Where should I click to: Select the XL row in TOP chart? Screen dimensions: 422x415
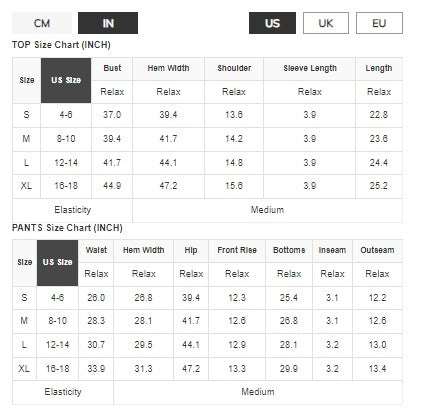207,186
